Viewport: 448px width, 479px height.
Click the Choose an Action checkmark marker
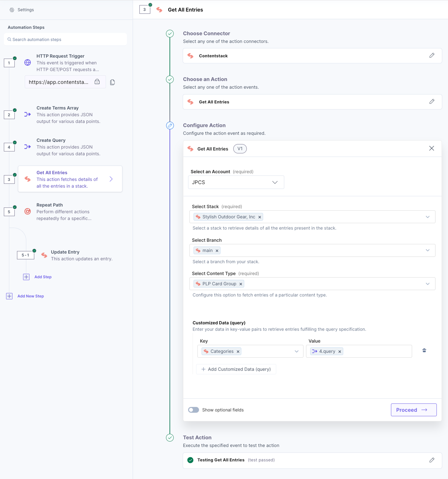click(170, 79)
